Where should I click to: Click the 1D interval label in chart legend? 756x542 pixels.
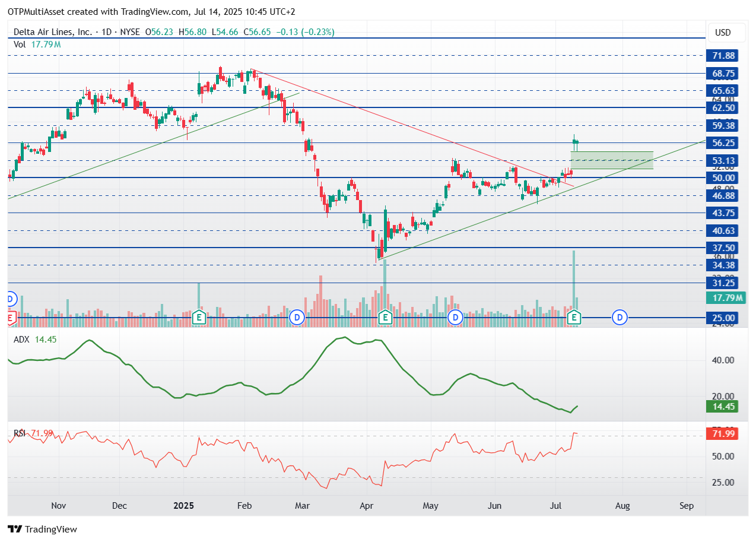tap(106, 32)
